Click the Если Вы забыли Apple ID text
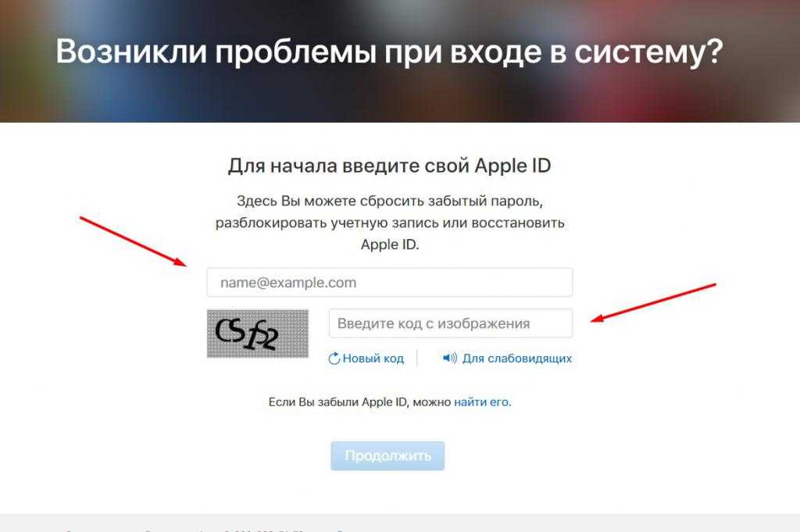 coord(359,402)
